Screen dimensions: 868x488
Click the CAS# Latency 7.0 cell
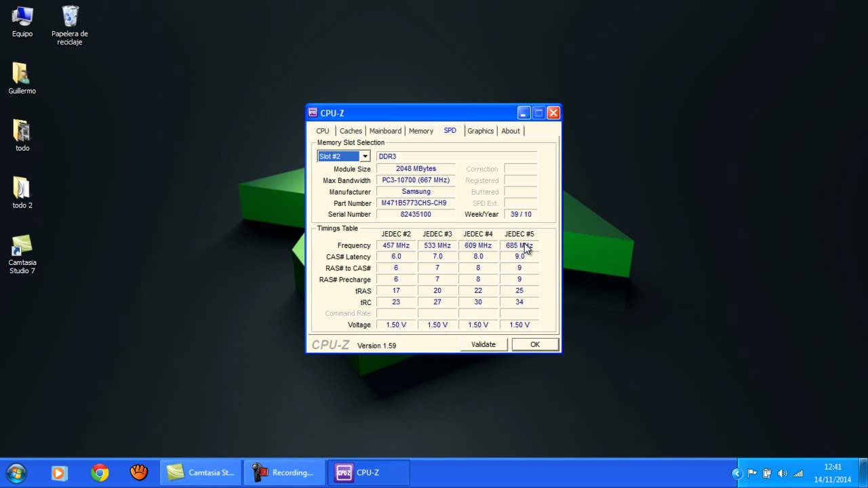437,257
